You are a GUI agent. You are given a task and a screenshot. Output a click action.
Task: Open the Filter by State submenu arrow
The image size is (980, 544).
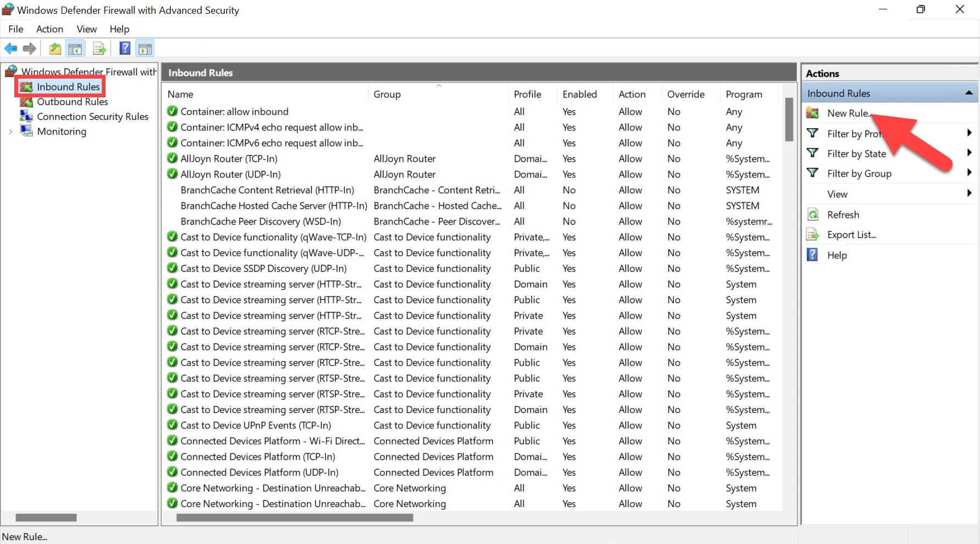click(x=969, y=153)
